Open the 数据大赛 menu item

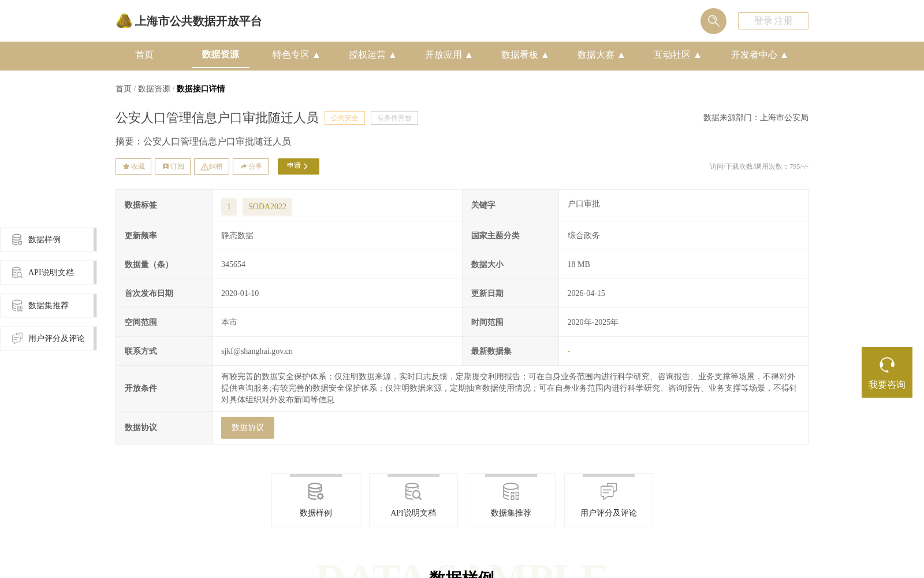coord(596,55)
